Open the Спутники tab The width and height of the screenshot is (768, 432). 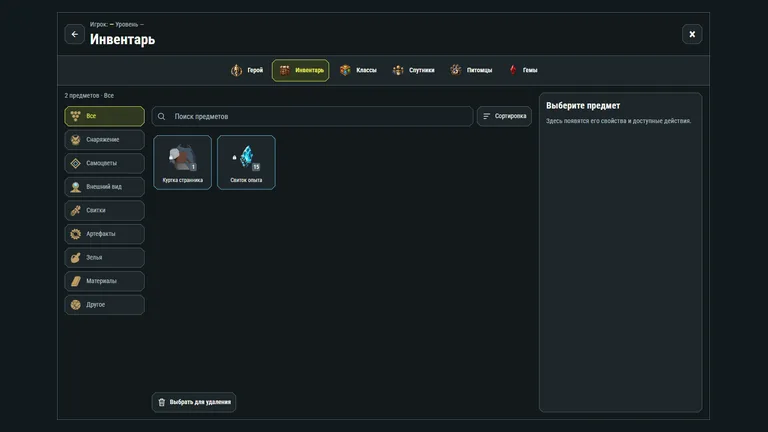click(413, 70)
